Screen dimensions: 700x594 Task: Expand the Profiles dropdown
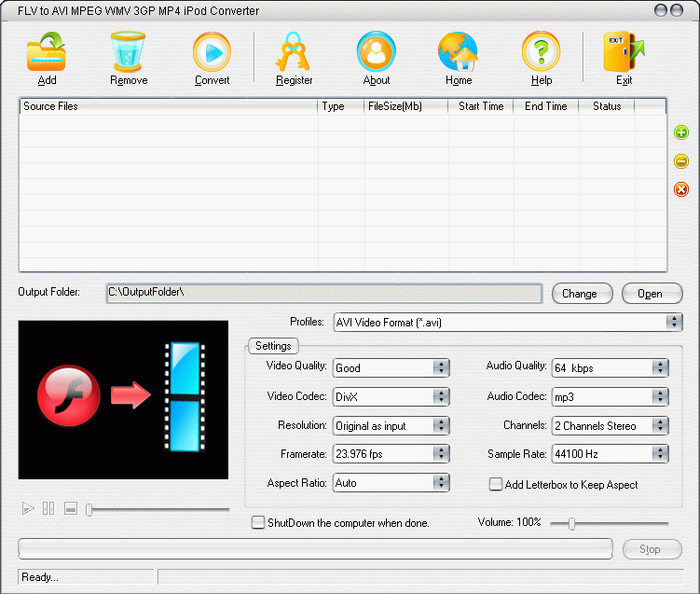pyautogui.click(x=674, y=323)
